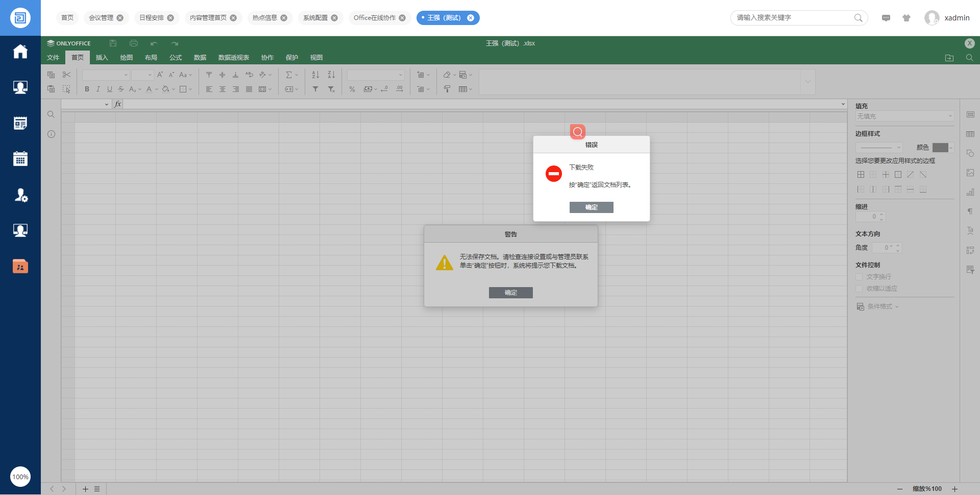980x495 pixels.
Task: Open the orange folder sidebar icon
Action: (20, 266)
